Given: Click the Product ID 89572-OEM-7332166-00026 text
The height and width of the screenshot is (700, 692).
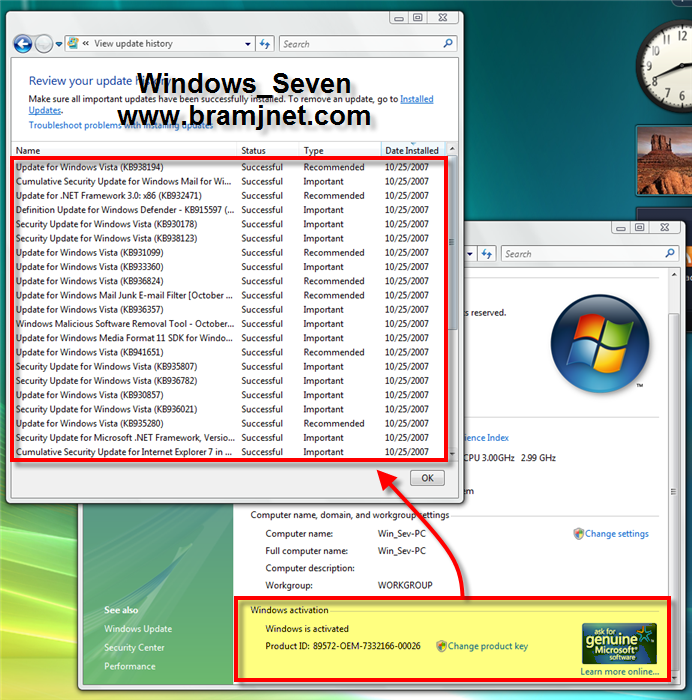Looking at the screenshot, I should tap(342, 646).
